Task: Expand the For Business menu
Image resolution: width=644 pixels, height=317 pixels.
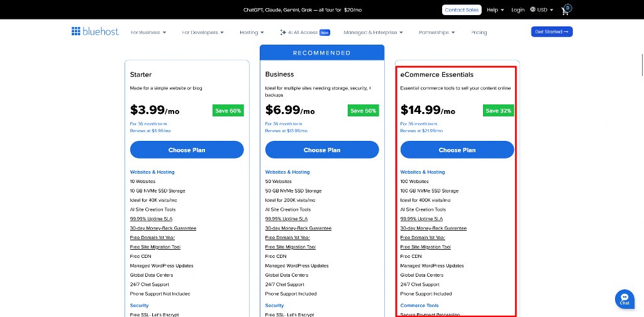Action: (148, 32)
